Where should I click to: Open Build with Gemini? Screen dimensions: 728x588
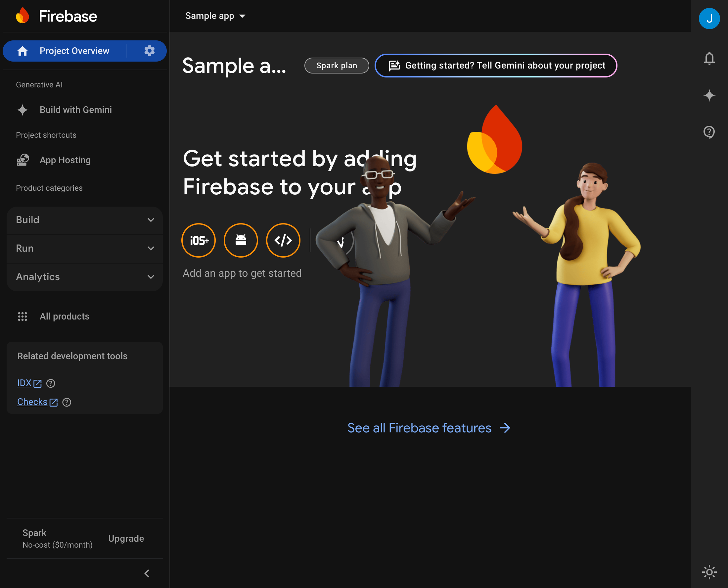75,109
